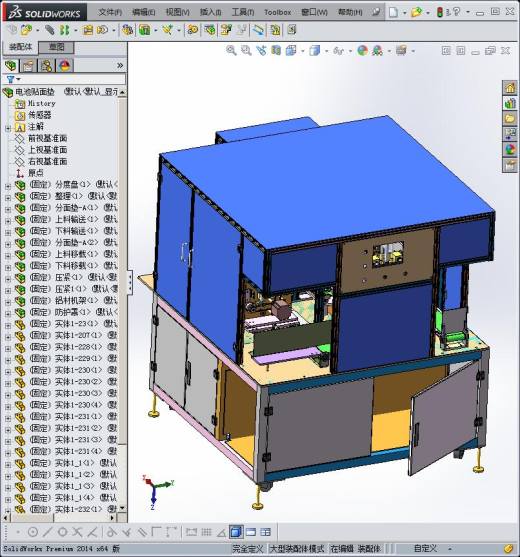Click the Apply Scene icon

377,50
